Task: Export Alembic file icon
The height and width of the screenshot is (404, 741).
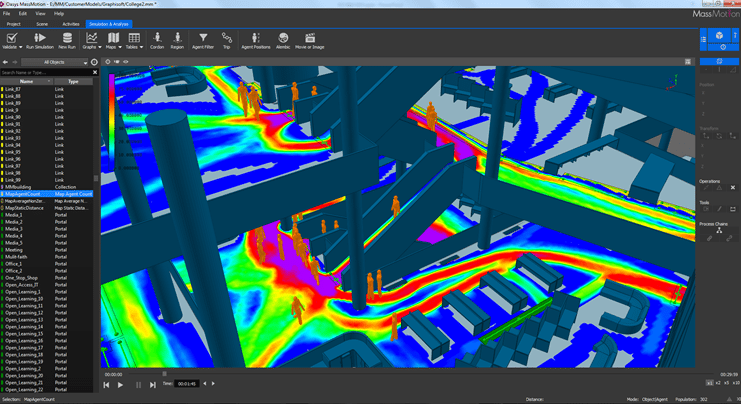Action: [283, 40]
